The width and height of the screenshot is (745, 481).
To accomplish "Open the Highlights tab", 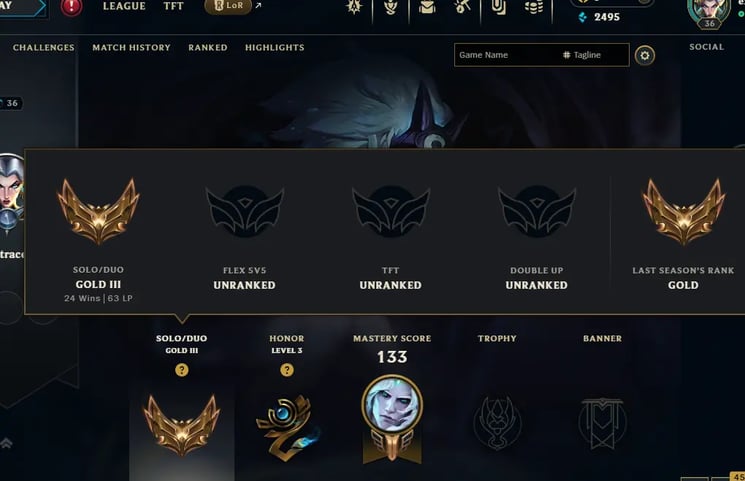I will click(275, 48).
